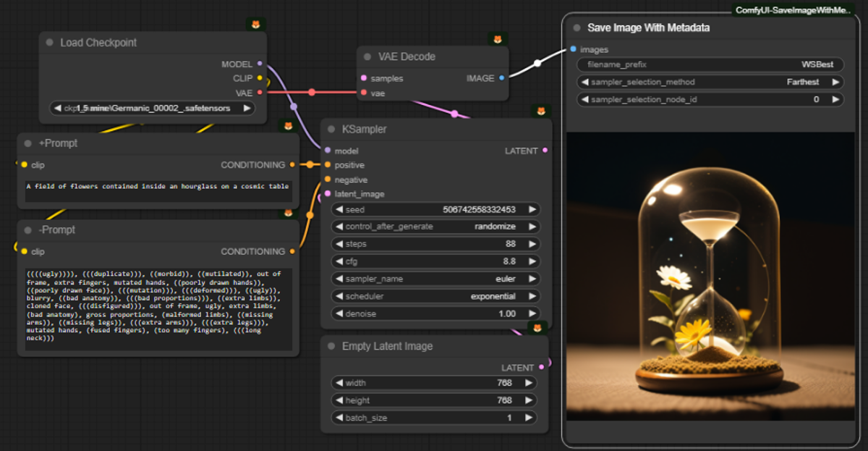This screenshot has height=451, width=868.
Task: Toggle collapse dot on Save Image With Metadata
Action: (x=576, y=28)
